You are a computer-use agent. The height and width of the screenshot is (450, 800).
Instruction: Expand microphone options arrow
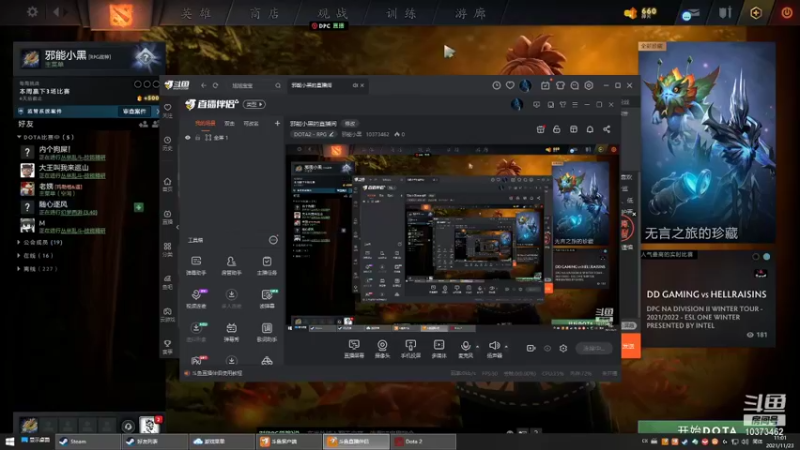click(x=478, y=346)
